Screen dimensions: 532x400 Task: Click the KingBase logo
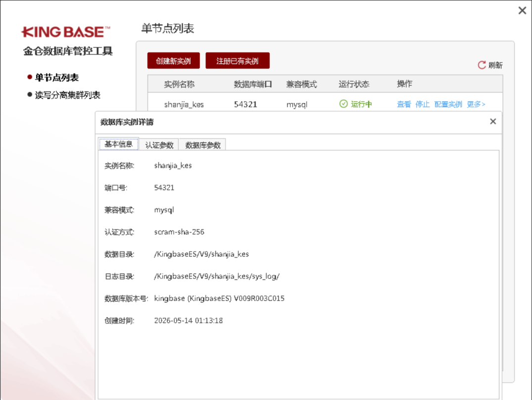click(x=65, y=32)
